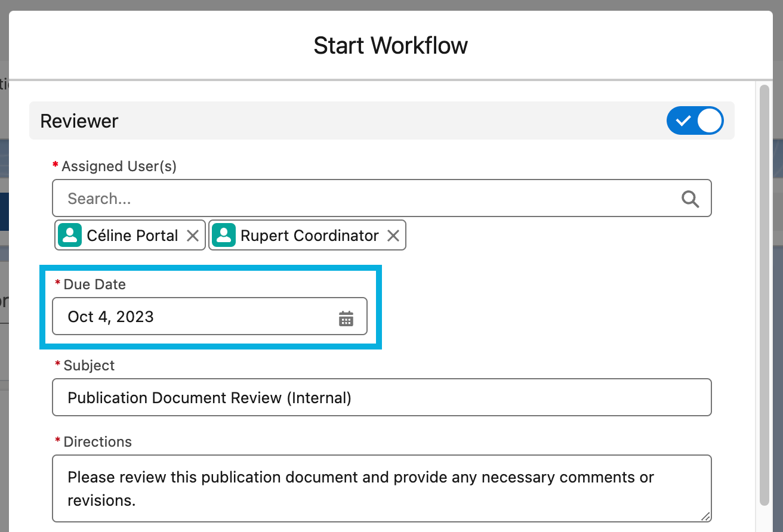The height and width of the screenshot is (532, 783).
Task: Click the Due Date field label
Action: (94, 284)
